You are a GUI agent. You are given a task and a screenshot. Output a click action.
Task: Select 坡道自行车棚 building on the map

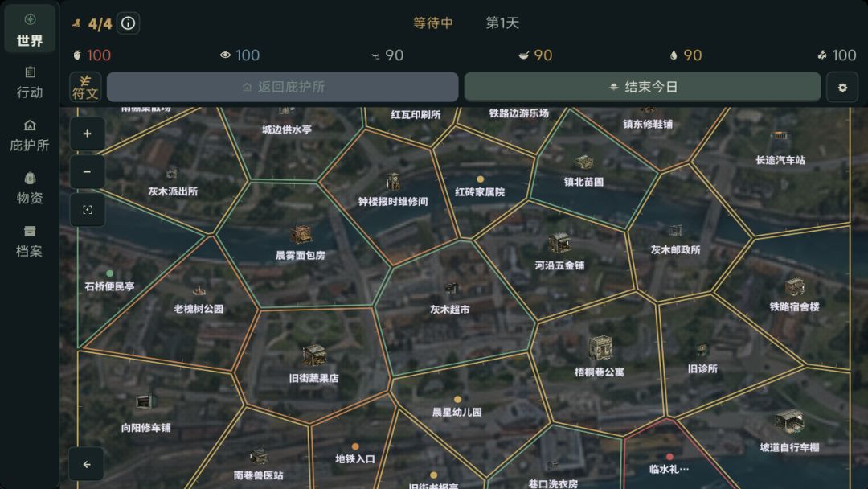coord(789,422)
